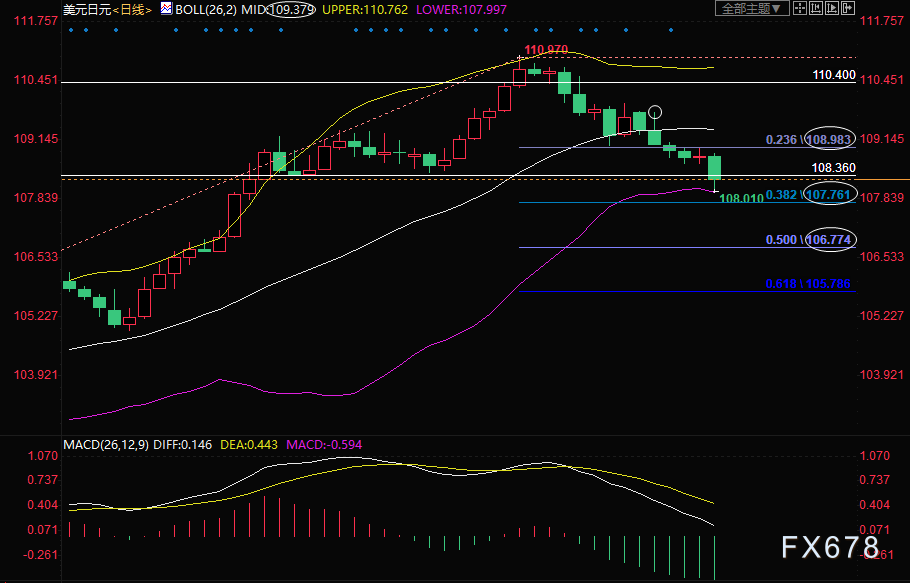Click the 110.400 horizontal line label

coord(833,75)
